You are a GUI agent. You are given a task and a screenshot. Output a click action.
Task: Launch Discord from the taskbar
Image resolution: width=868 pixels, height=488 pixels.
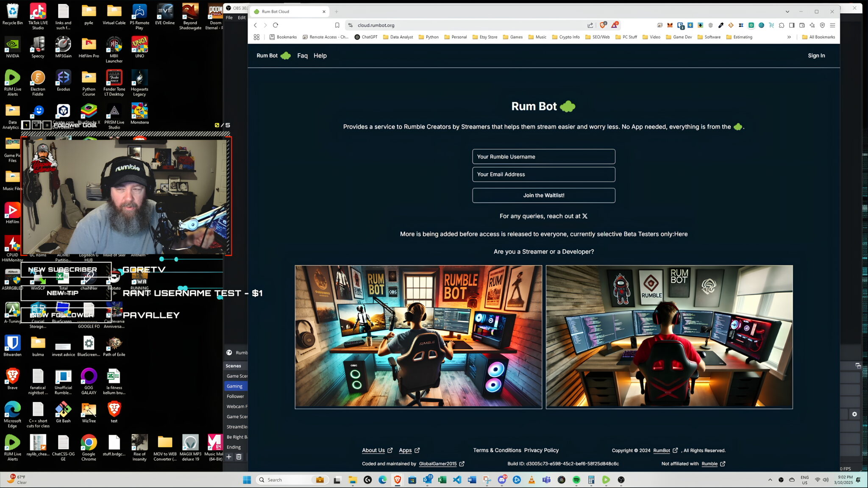coord(502,480)
